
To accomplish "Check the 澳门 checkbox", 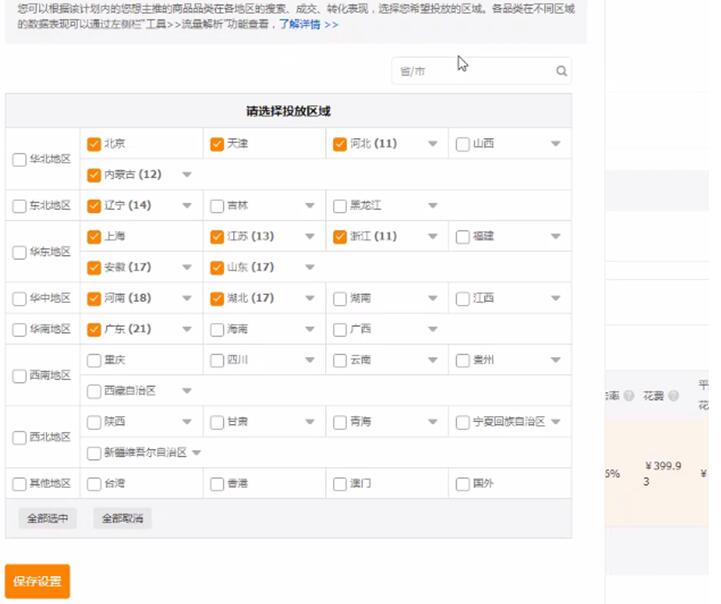I will click(340, 484).
